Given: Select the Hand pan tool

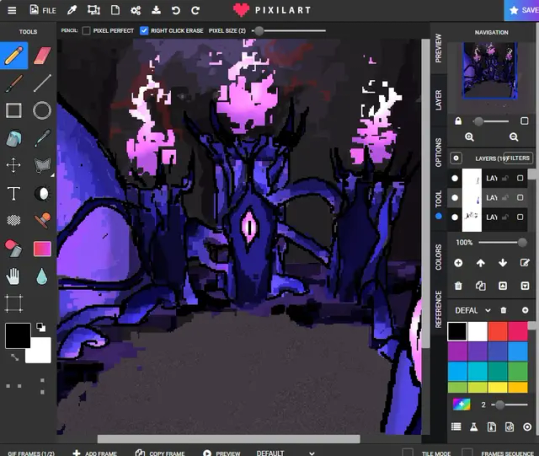Looking at the screenshot, I should [x=14, y=276].
